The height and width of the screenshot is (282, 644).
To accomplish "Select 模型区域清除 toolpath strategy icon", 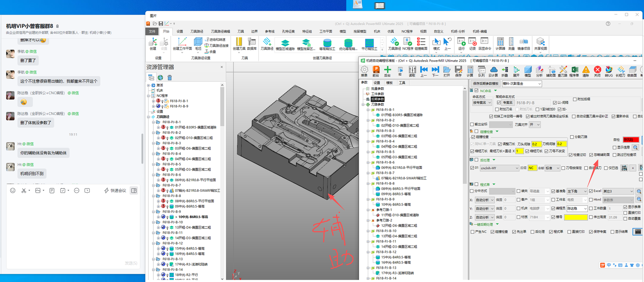I will click(285, 42).
